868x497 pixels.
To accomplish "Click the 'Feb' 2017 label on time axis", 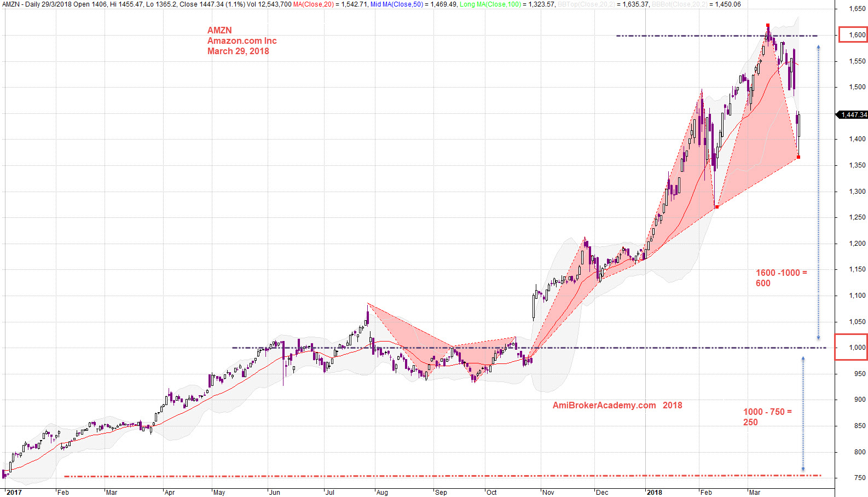I will [63, 493].
